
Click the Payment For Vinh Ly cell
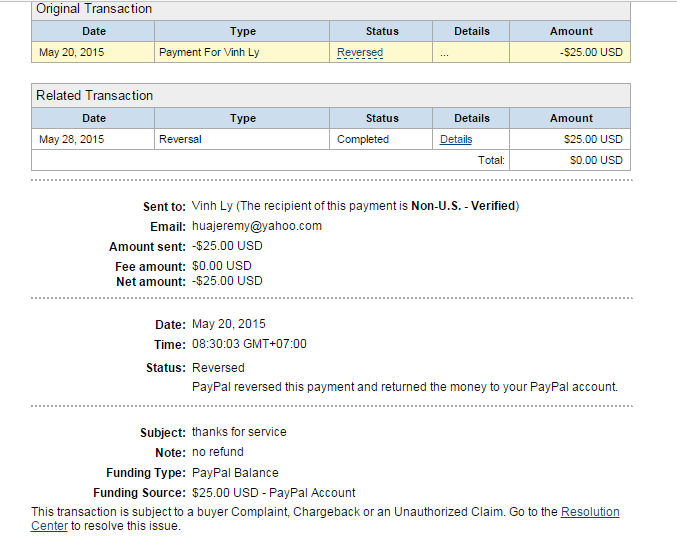pyautogui.click(x=209, y=52)
